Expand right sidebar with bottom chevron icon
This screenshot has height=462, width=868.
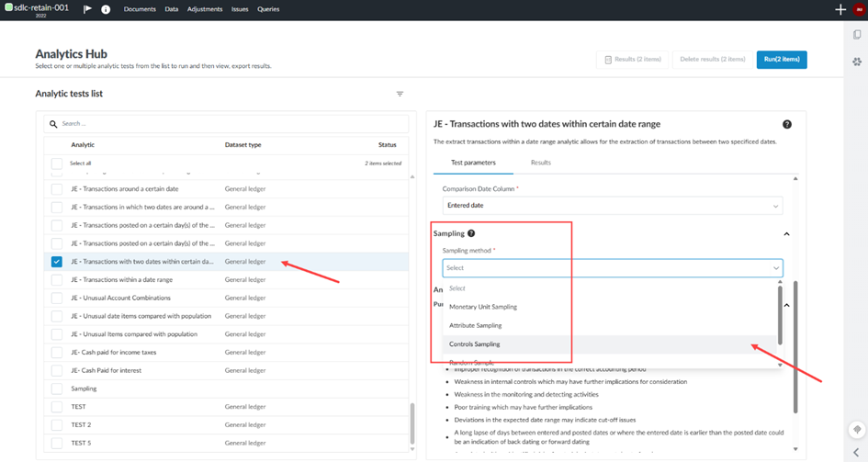(x=856, y=452)
